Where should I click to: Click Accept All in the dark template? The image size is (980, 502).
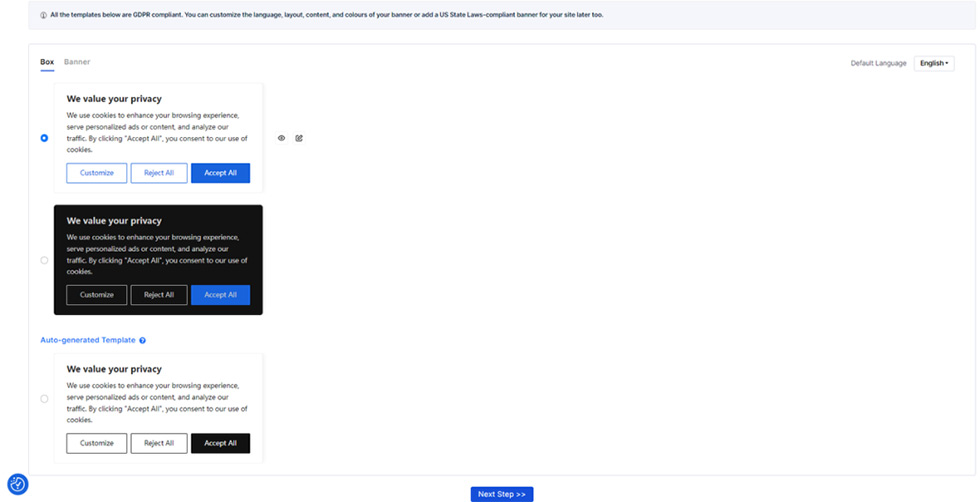point(220,295)
